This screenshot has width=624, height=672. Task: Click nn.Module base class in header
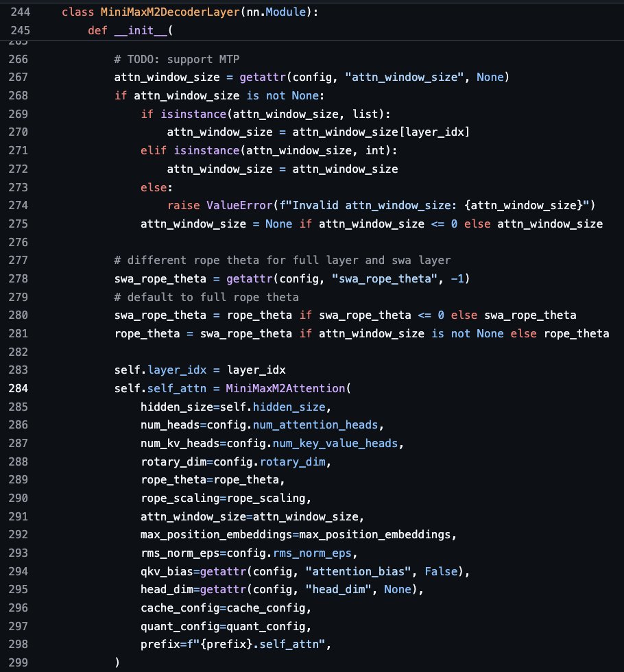tap(276, 12)
